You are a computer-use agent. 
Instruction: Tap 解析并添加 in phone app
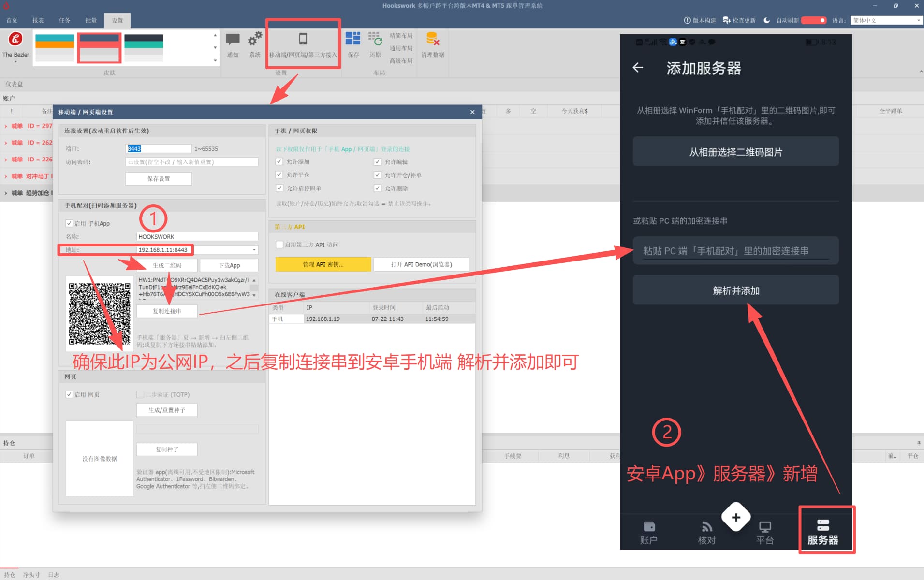pyautogui.click(x=736, y=290)
